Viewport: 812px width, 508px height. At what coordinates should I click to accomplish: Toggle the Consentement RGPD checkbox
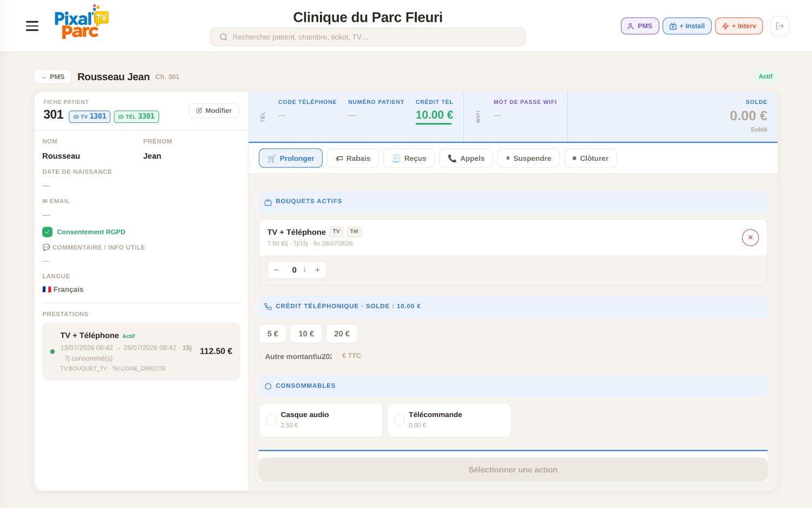(x=48, y=232)
